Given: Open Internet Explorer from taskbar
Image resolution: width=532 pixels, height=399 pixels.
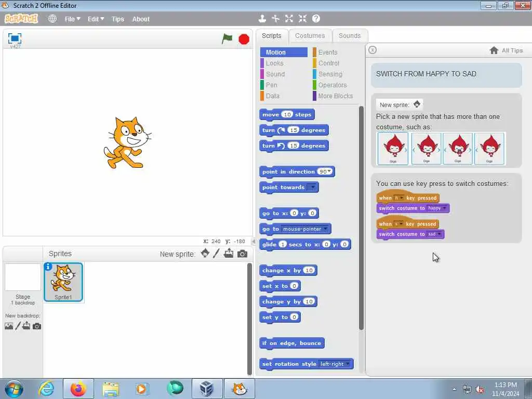Looking at the screenshot, I should [46, 389].
